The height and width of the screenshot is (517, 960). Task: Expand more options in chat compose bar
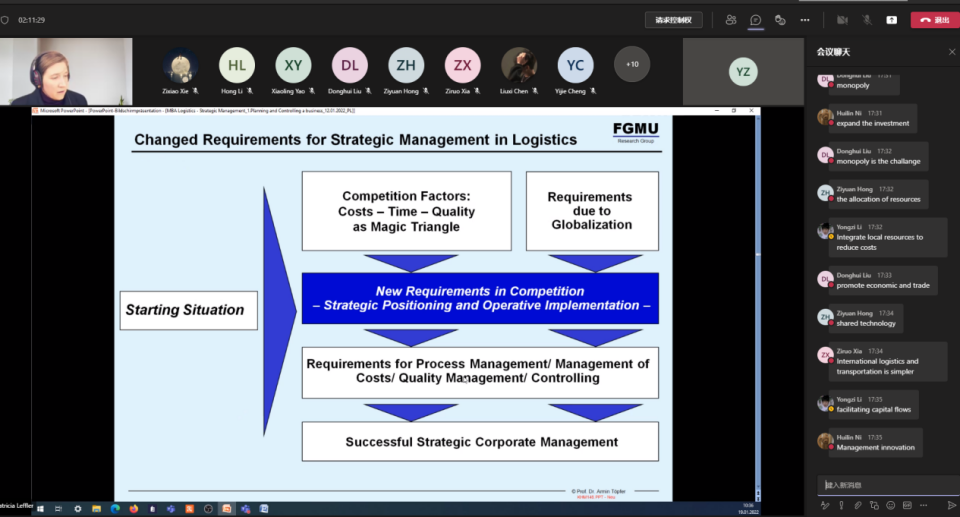pyautogui.click(x=922, y=505)
